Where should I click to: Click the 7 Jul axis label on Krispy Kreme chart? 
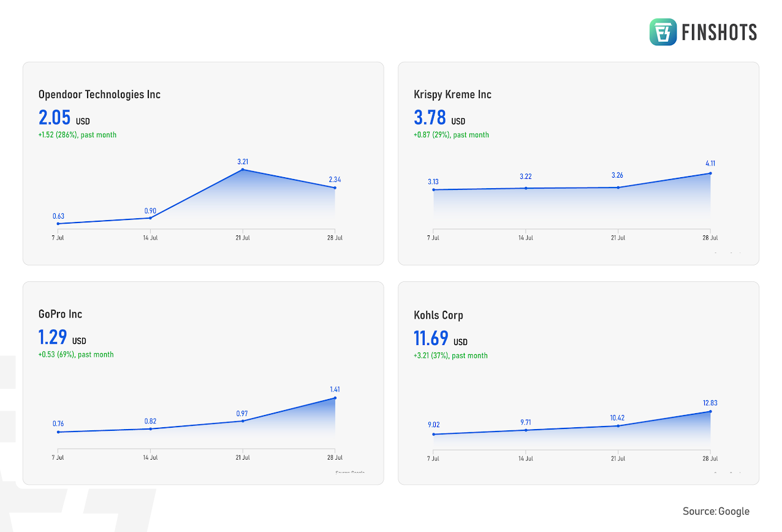[x=433, y=238]
